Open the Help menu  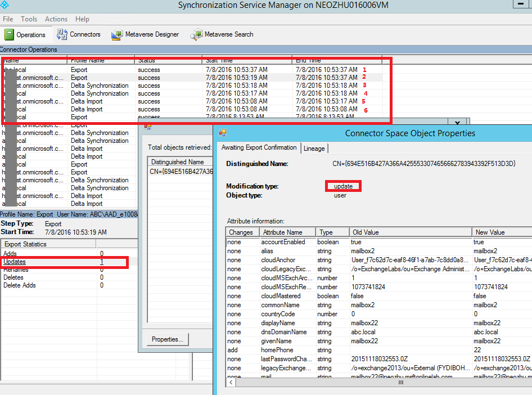82,19
